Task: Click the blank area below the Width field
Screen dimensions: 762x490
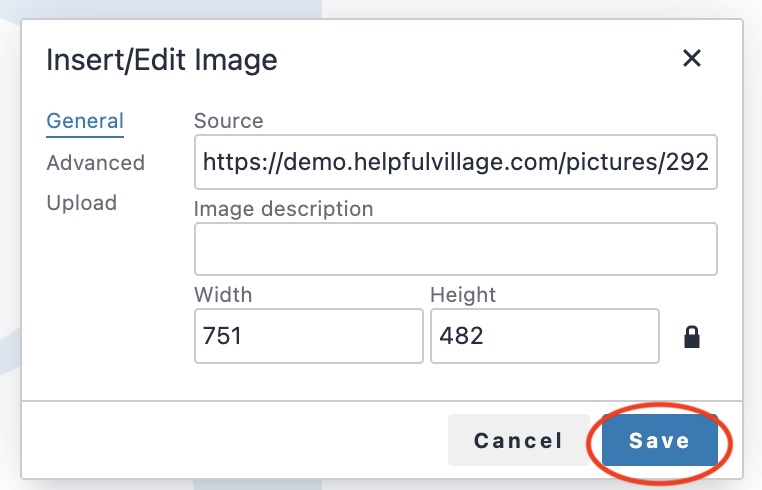Action: click(x=309, y=382)
